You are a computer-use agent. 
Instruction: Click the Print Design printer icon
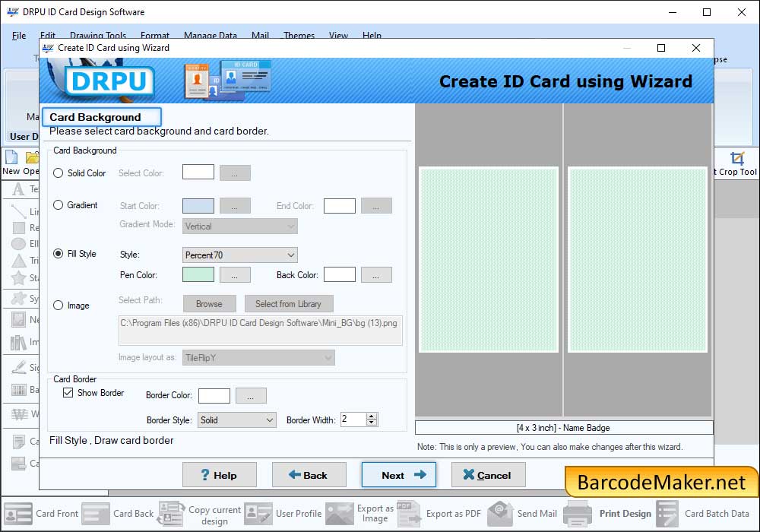pos(578,514)
